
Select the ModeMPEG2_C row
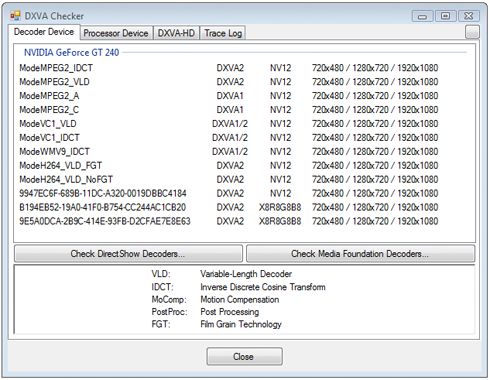pyautogui.click(x=229, y=110)
